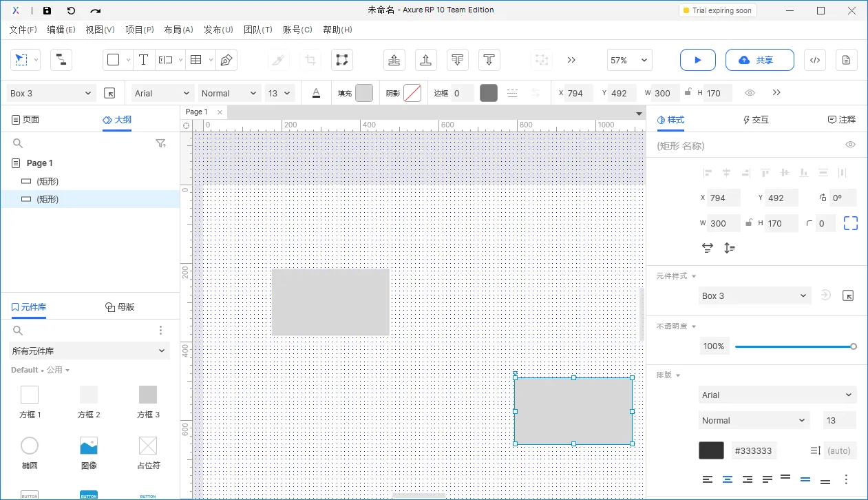
Task: Open the fill color swatch
Action: click(364, 93)
